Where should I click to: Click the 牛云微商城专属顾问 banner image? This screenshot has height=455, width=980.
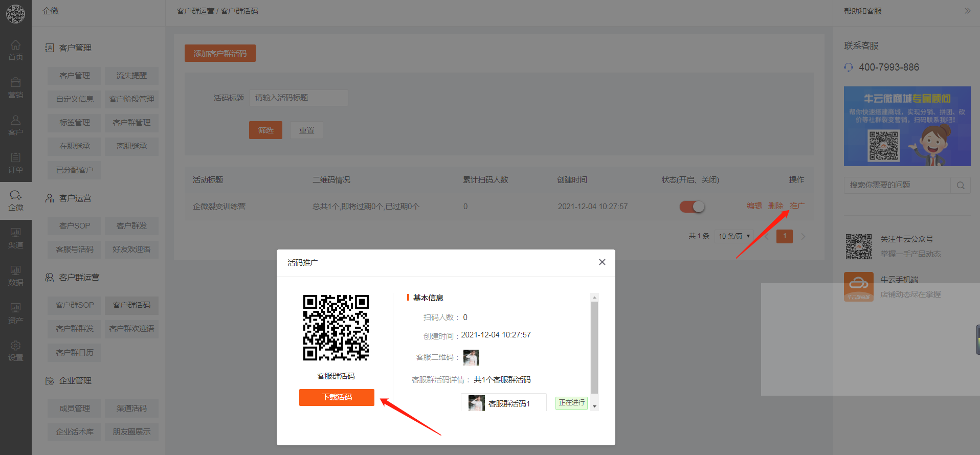pos(907,126)
